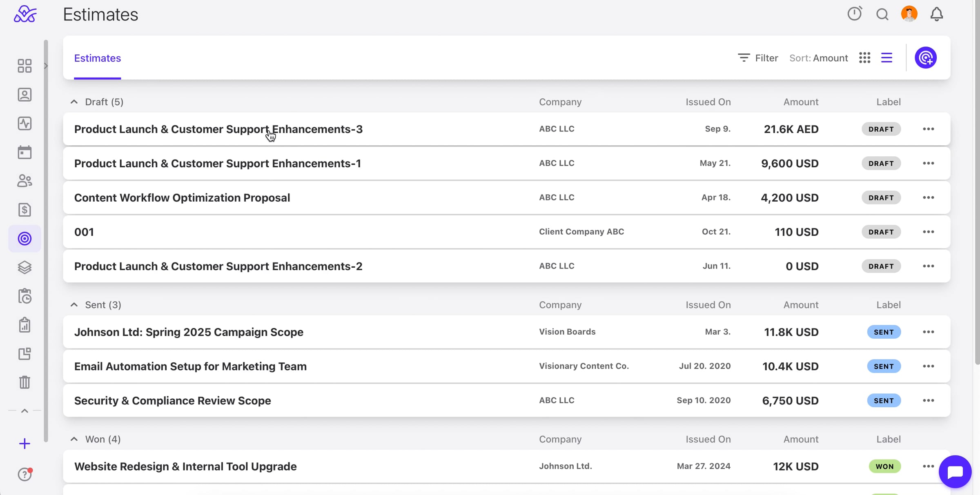The height and width of the screenshot is (495, 980).
Task: Click the user profile avatar
Action: click(909, 14)
